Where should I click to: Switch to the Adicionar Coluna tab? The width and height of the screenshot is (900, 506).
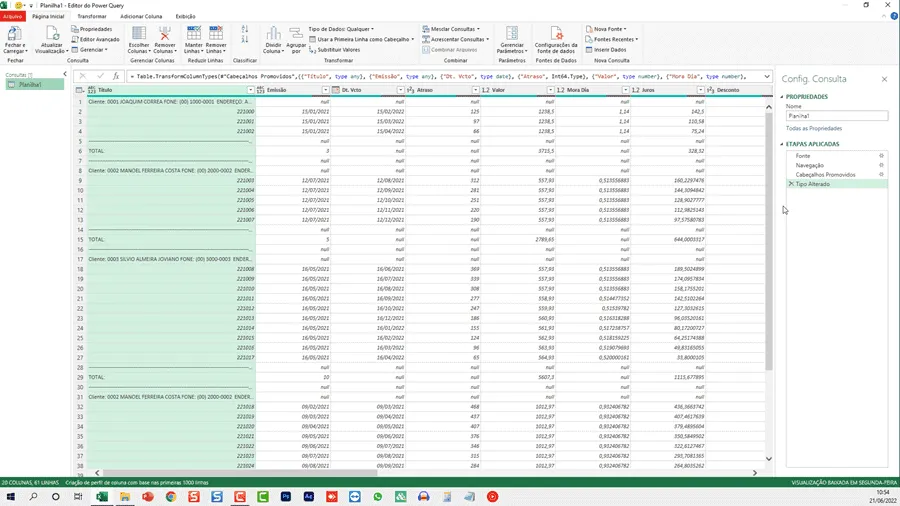(141, 16)
